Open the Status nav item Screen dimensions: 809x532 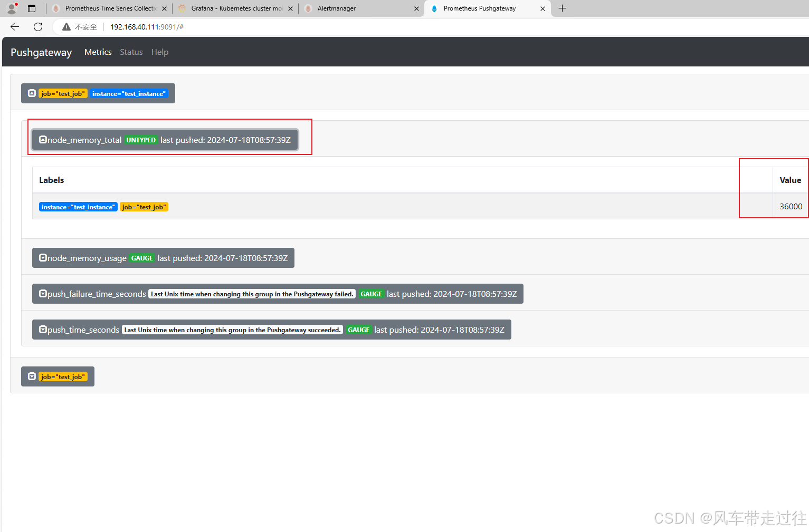click(x=131, y=52)
